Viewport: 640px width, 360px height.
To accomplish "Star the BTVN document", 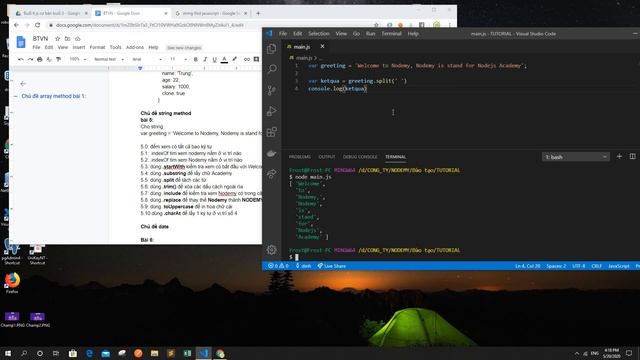I will pos(58,39).
